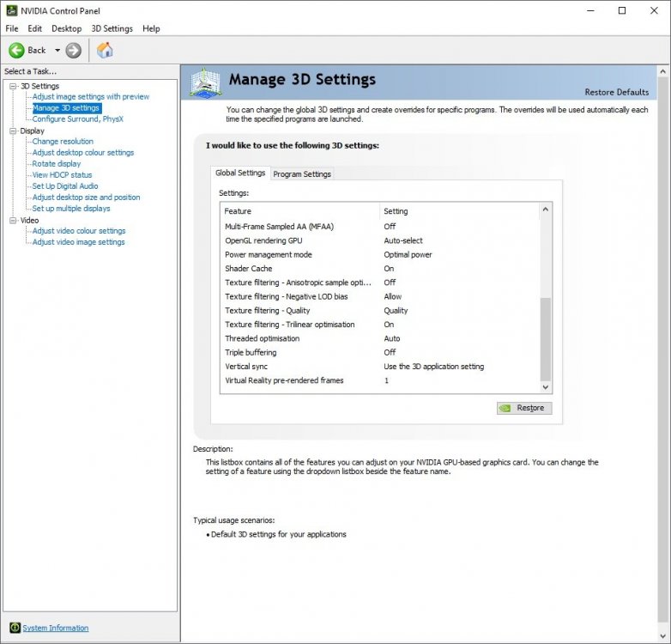Click the System Information icon

14,628
